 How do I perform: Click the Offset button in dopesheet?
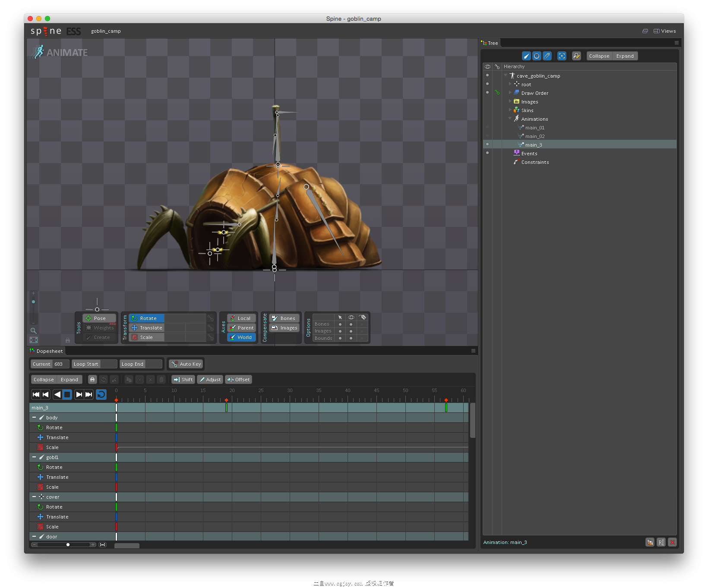tap(238, 380)
